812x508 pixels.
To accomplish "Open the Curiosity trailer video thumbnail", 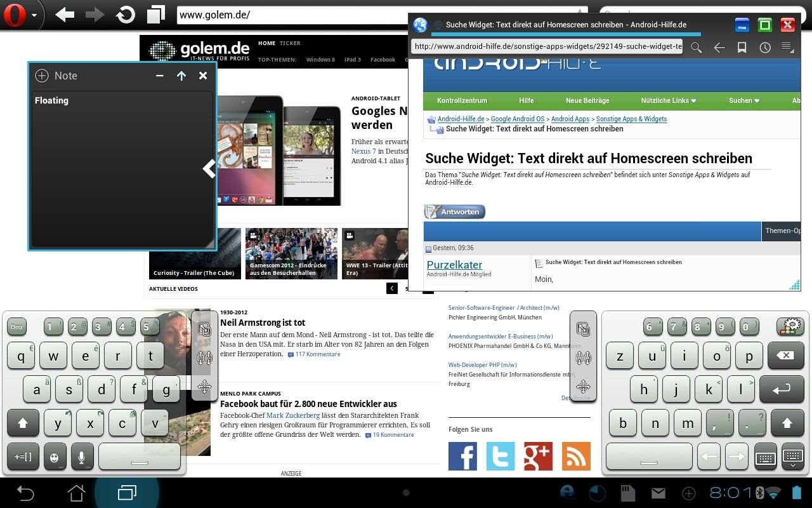I will tap(195, 253).
